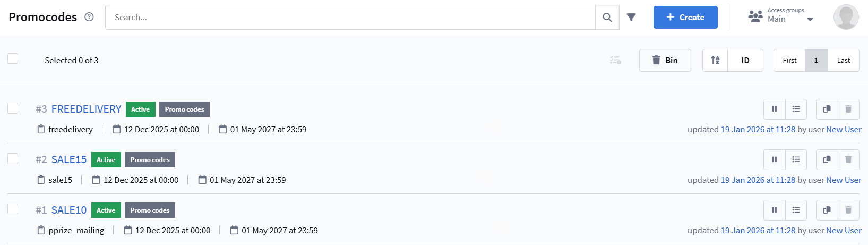The width and height of the screenshot is (868, 245).
Task: Toggle sort direction icon
Action: [x=715, y=60]
